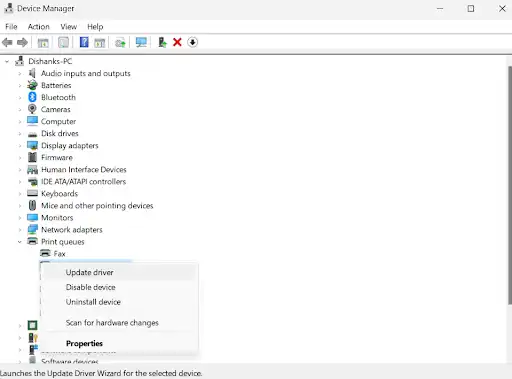Screen dimensions: 512x379
Task: Click the Fax printer icon
Action: coord(45,253)
